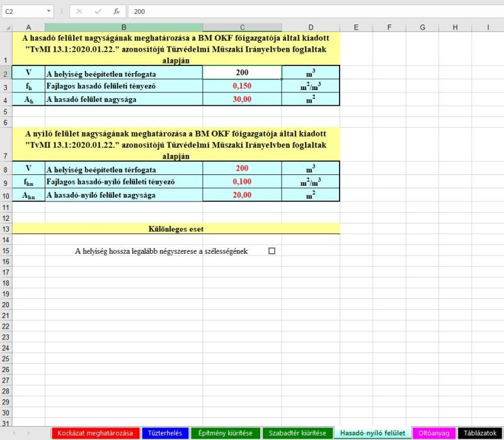This screenshot has width=504, height=440.
Task: Select column E header
Action: pyautogui.click(x=356, y=28)
